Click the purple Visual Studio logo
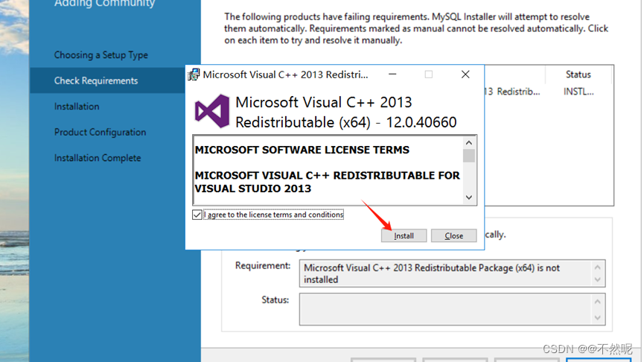The height and width of the screenshot is (362, 644). [212, 111]
